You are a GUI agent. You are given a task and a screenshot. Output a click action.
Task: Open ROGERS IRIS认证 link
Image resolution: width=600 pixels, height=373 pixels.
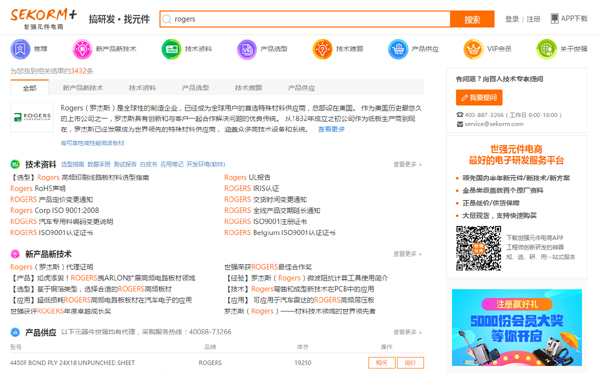[x=251, y=188]
